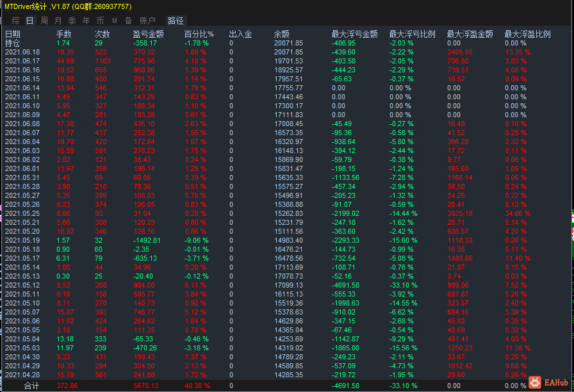Click the 最大浮亏比例 column header

pyautogui.click(x=412, y=35)
